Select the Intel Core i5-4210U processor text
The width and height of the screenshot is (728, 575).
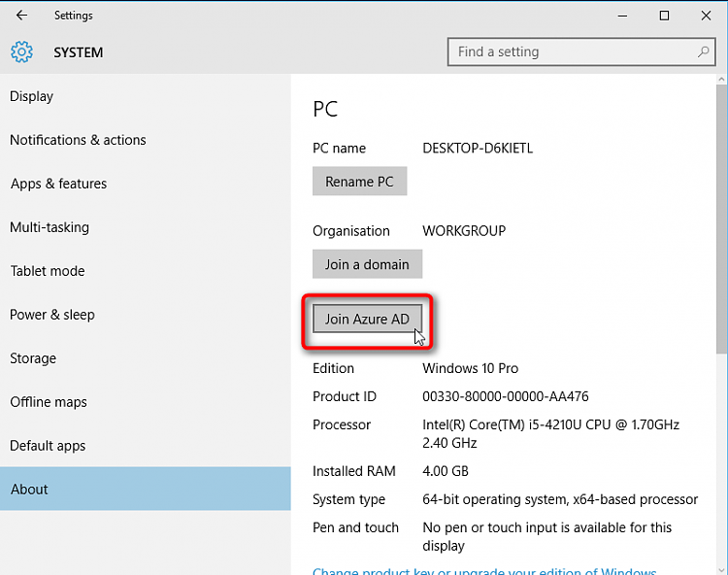point(551,433)
